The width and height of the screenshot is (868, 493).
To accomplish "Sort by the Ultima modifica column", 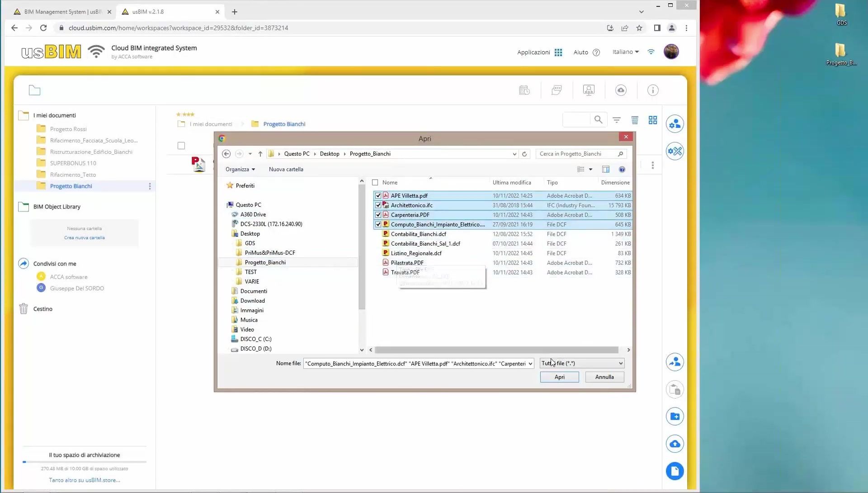I will 512,183.
